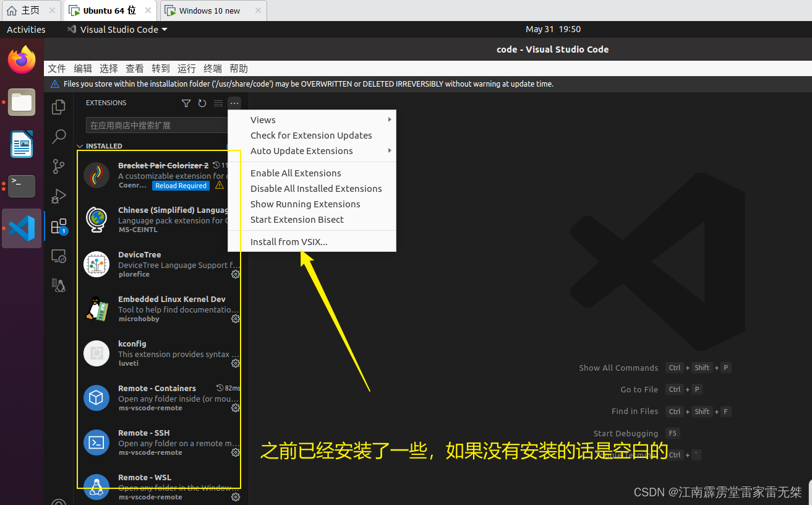Open Embedded Linux Kernel Dev manage gear
812x505 pixels.
(x=236, y=319)
